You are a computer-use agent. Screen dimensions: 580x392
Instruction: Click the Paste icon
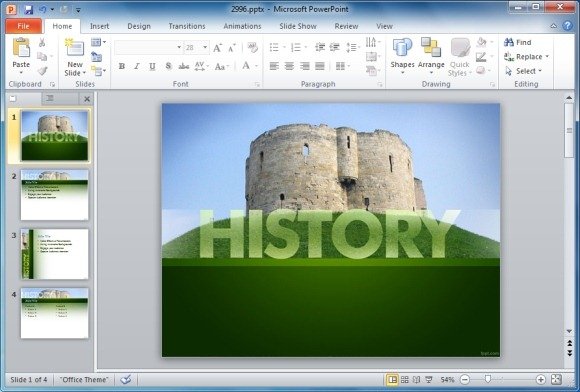pyautogui.click(x=21, y=47)
